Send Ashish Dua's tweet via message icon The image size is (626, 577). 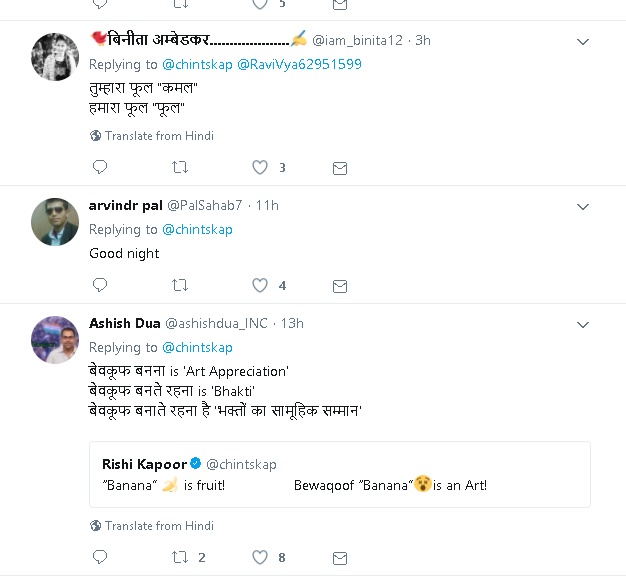(340, 557)
